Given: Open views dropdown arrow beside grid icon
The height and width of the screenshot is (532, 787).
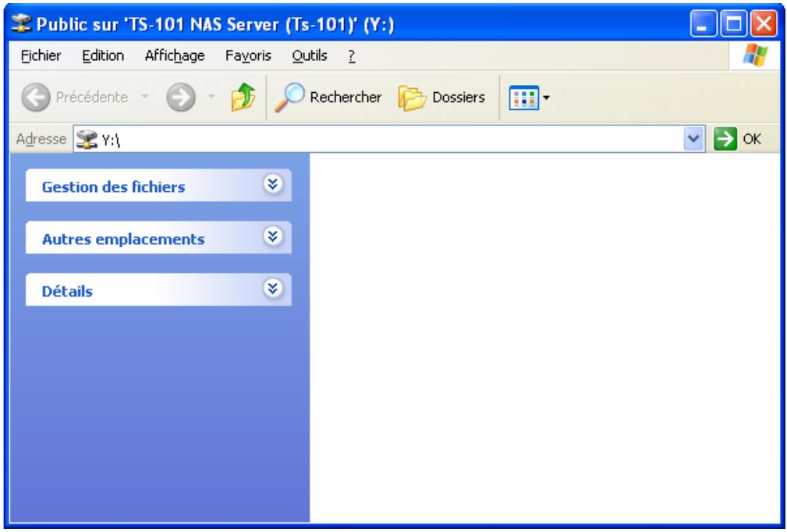Looking at the screenshot, I should pos(546,98).
